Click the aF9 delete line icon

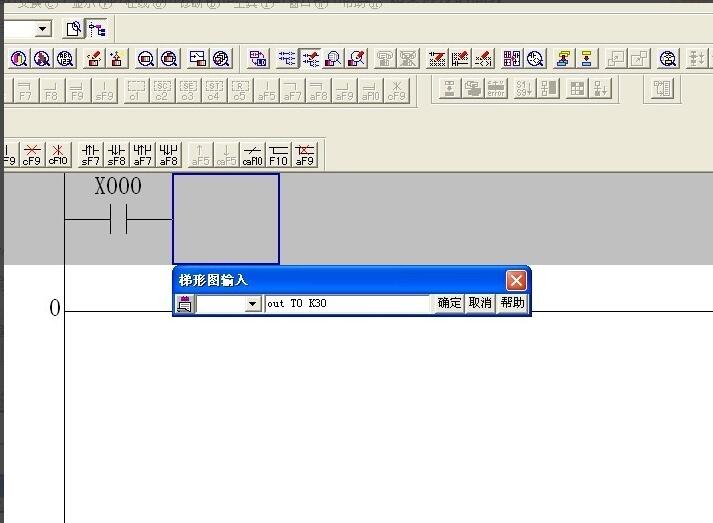point(304,154)
